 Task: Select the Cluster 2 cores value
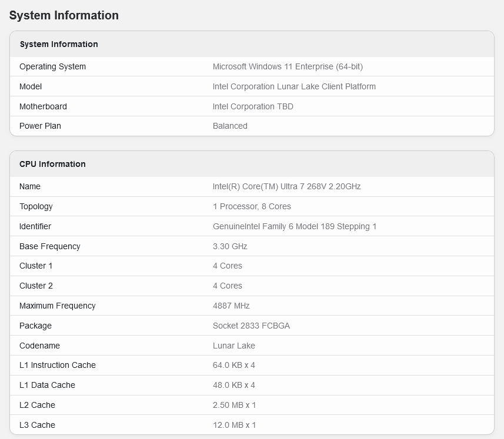point(227,286)
